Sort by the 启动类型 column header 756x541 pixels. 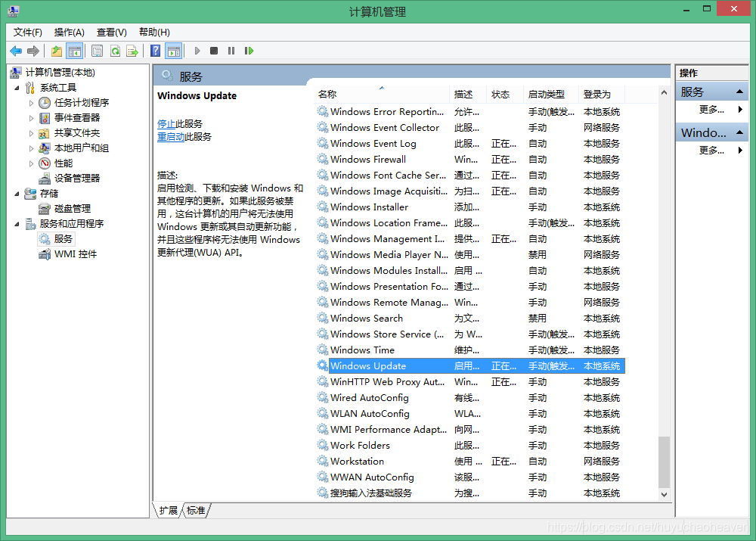(x=551, y=94)
